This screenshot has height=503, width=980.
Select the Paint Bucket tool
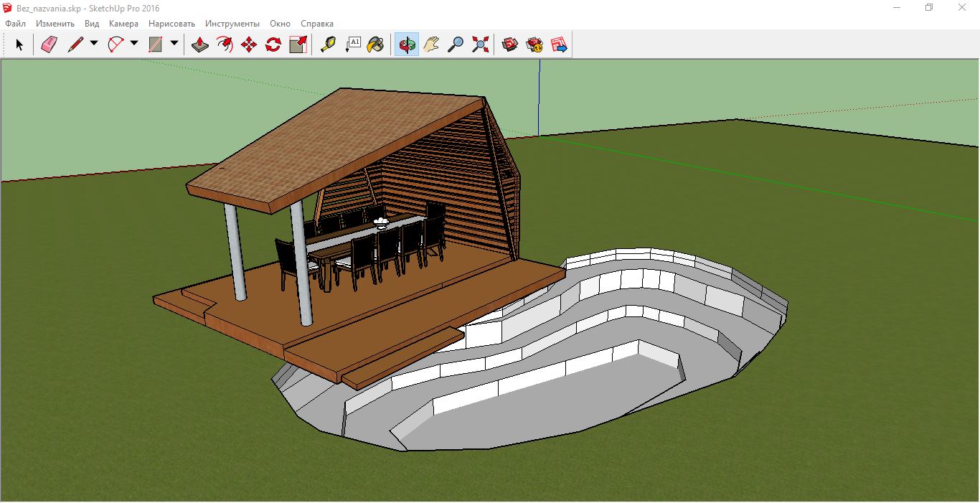coord(375,45)
